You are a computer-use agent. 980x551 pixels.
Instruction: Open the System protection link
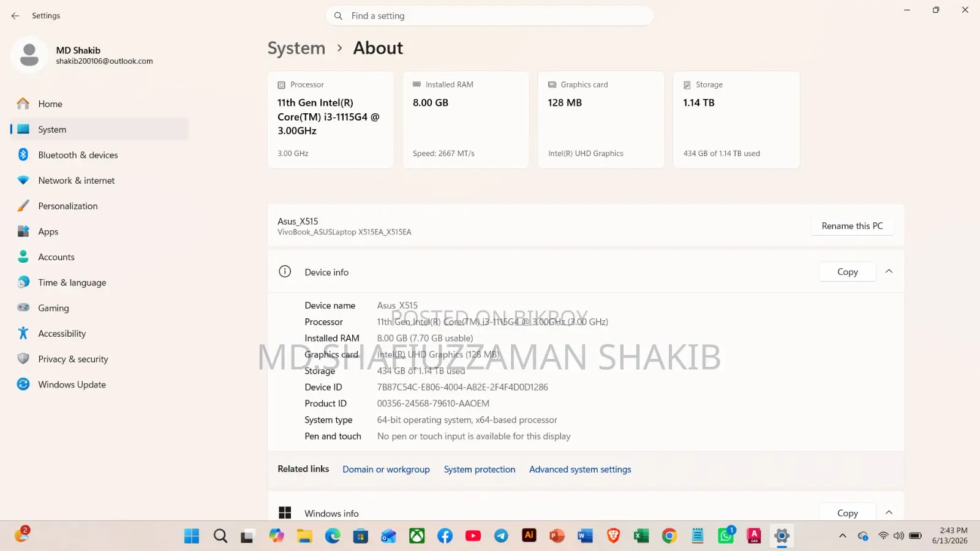pyautogui.click(x=480, y=470)
